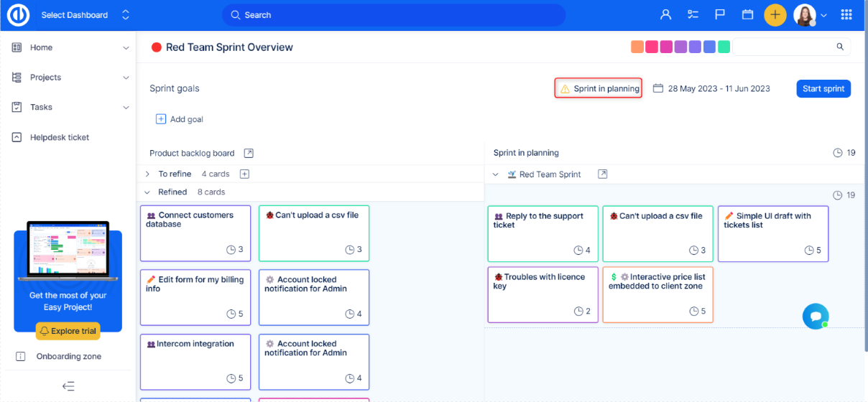
Task: Select the orange color filter swatch
Action: [637, 47]
